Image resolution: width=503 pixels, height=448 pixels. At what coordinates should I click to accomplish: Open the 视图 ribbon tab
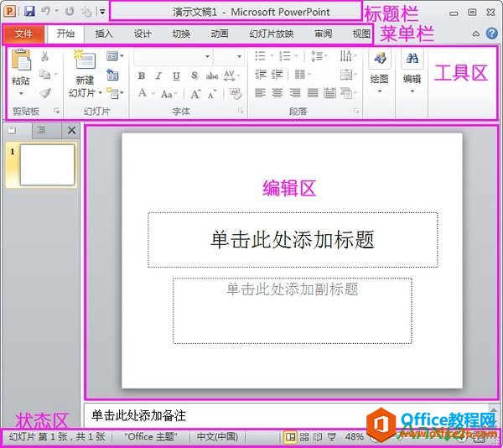(361, 34)
